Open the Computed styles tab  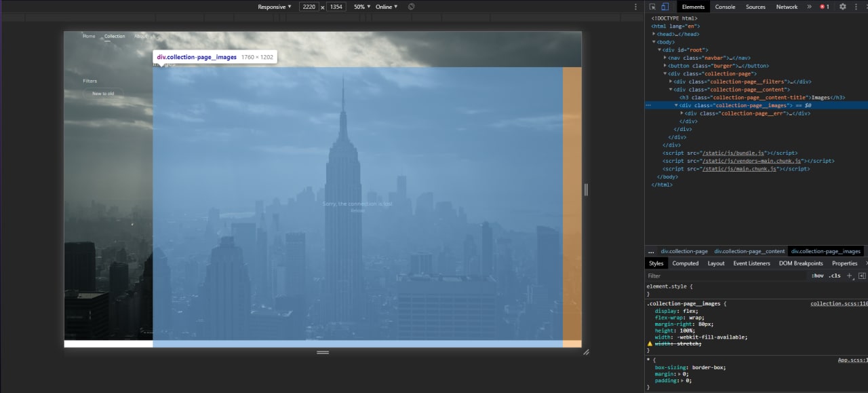(685, 263)
